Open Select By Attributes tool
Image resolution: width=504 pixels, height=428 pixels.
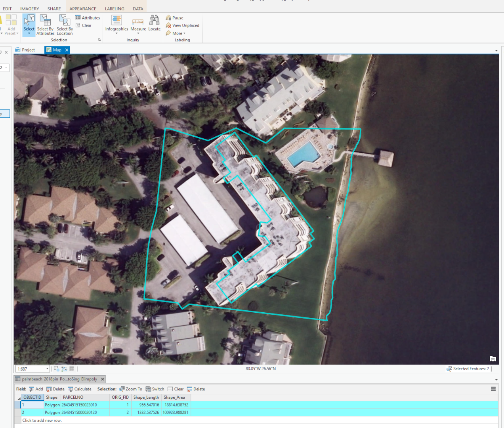pos(45,25)
